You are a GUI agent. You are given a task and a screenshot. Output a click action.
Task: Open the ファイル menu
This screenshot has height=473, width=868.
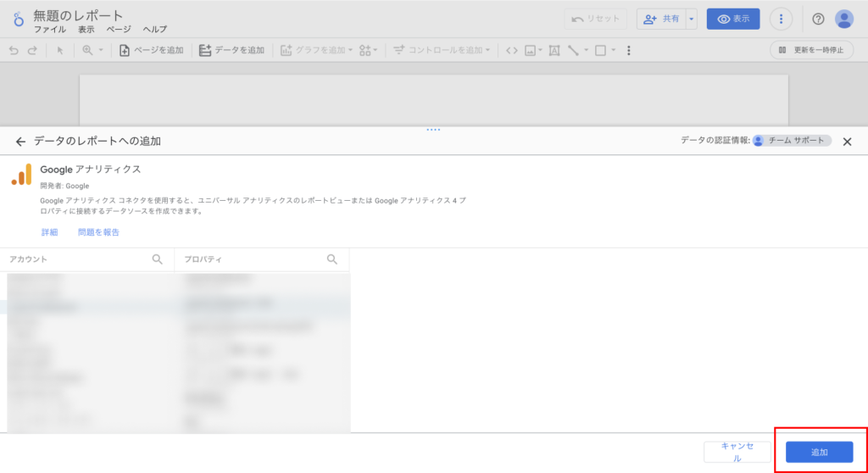tap(50, 30)
